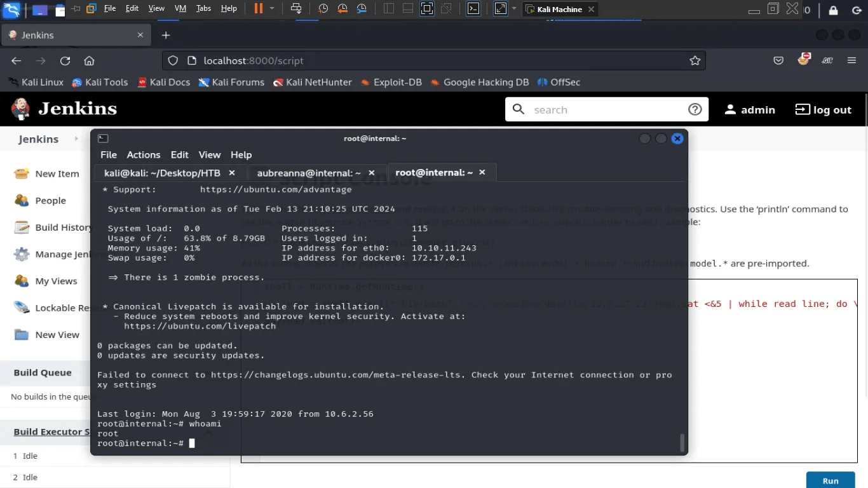
Task: Open OffSec bookmark
Action: click(x=559, y=82)
